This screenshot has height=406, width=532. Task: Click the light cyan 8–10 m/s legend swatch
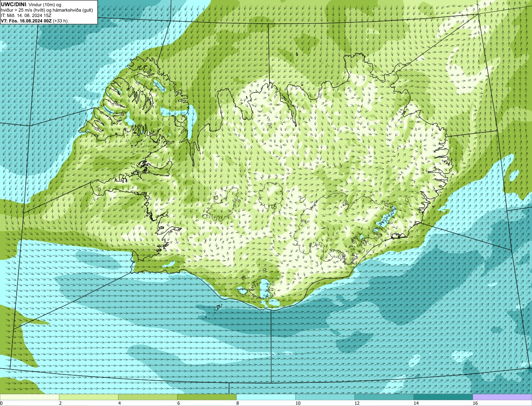[266, 397]
